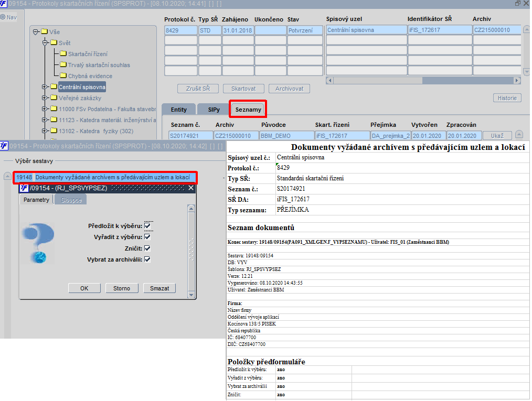Open the Sloupce tab in dialog
The image size is (532, 401).
pos(70,200)
